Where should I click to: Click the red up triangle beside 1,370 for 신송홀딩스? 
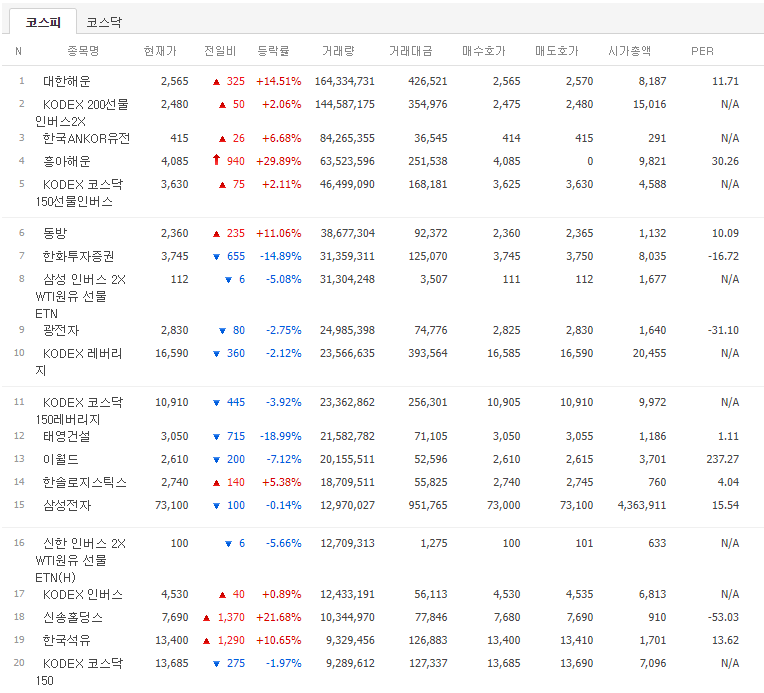click(x=206, y=618)
